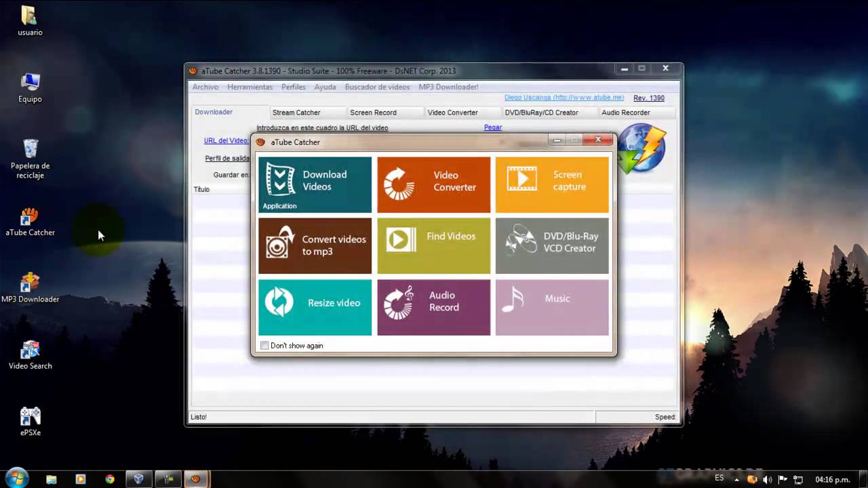
Task: Open the Windows Start menu
Action: [x=16, y=478]
